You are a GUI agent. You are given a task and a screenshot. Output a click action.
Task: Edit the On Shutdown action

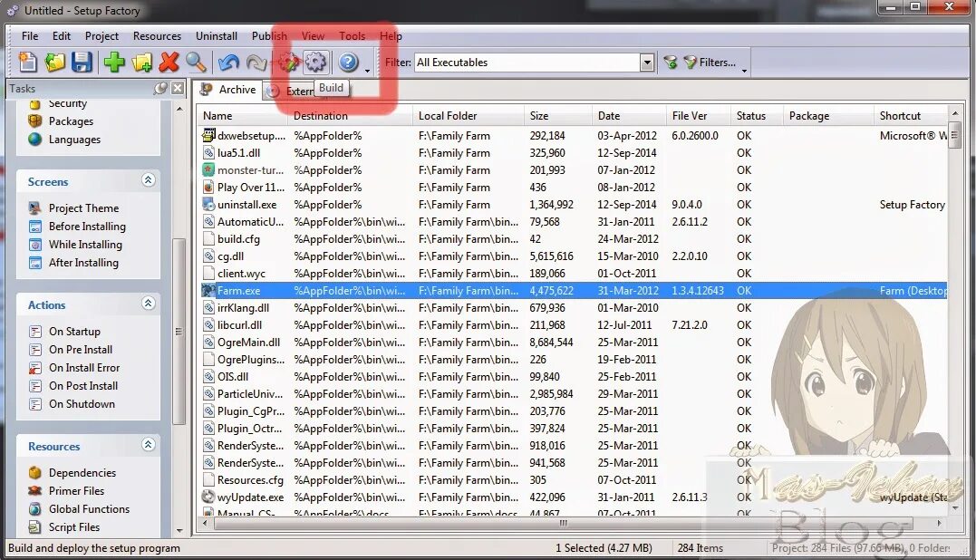(82, 403)
